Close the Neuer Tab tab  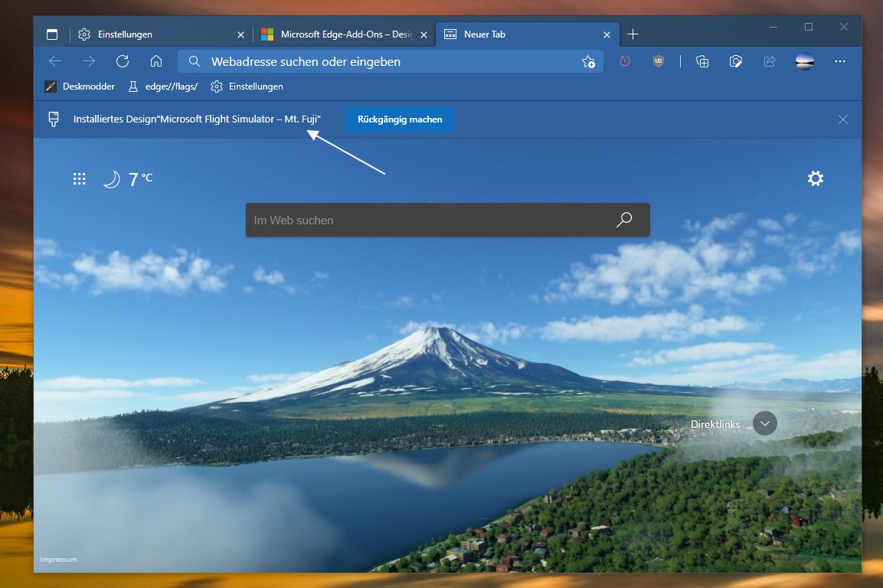(607, 35)
